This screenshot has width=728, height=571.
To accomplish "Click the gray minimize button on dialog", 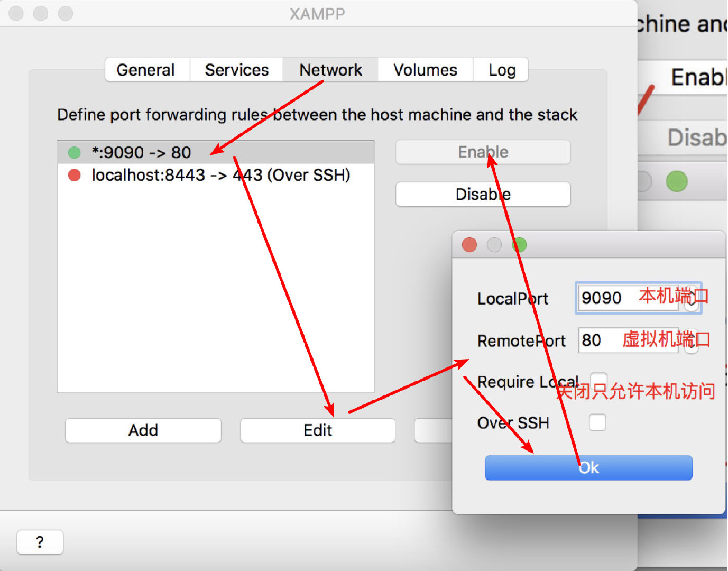I will point(494,245).
